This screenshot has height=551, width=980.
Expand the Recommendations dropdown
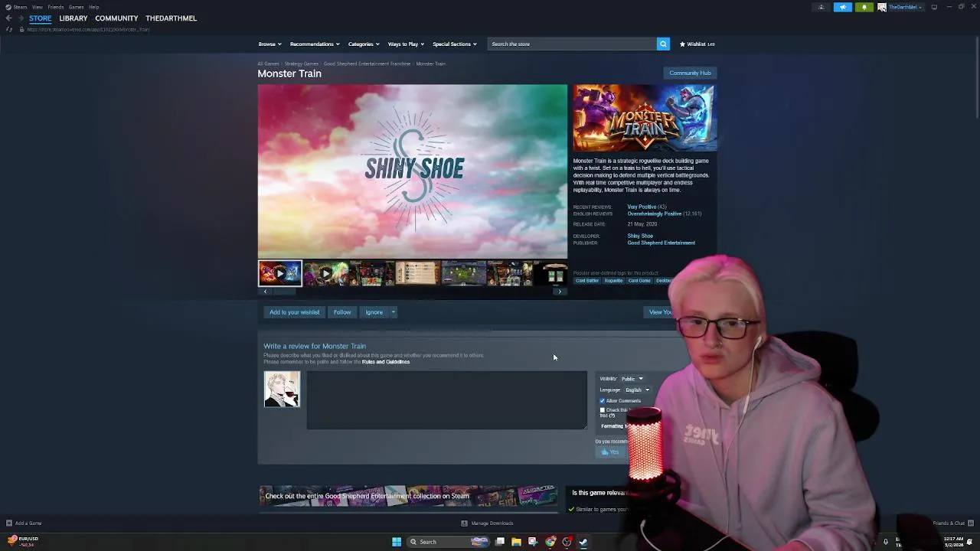315,44
